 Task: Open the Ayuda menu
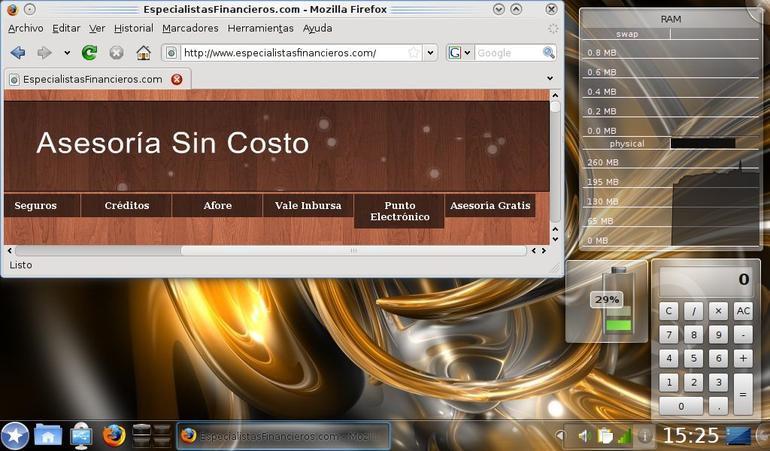pyautogui.click(x=317, y=28)
